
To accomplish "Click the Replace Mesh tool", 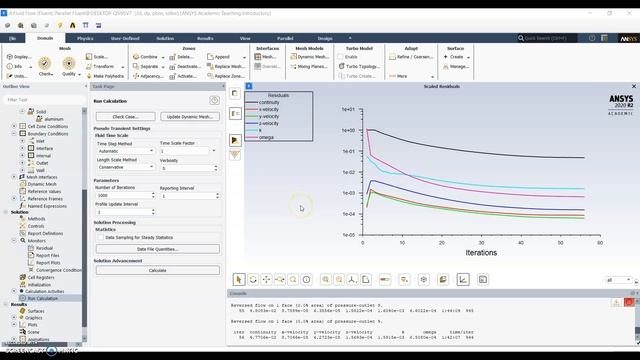I will coord(226,66).
